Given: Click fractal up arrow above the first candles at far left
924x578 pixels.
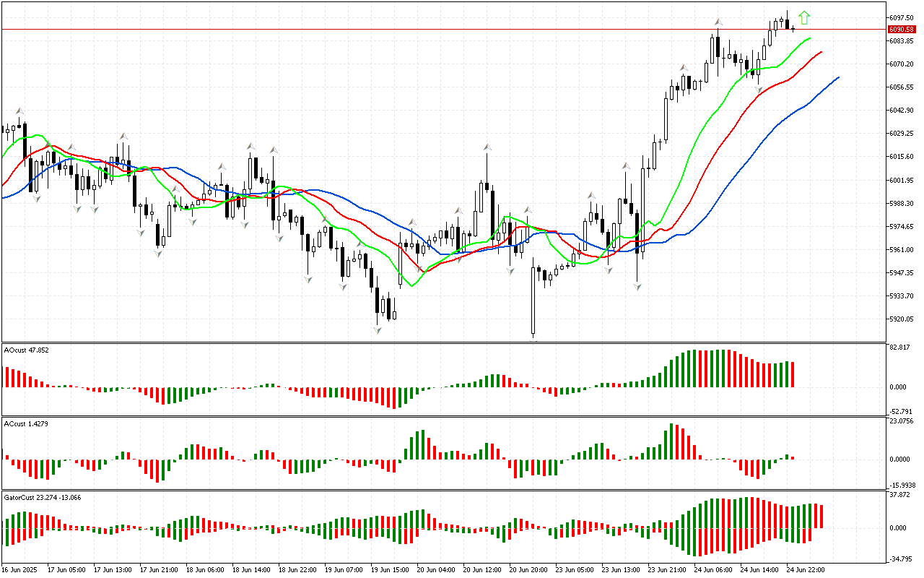Looking at the screenshot, I should [x=19, y=111].
